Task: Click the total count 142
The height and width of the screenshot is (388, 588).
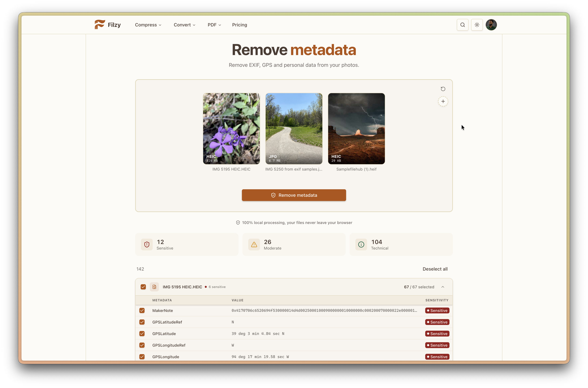Action: click(x=140, y=269)
